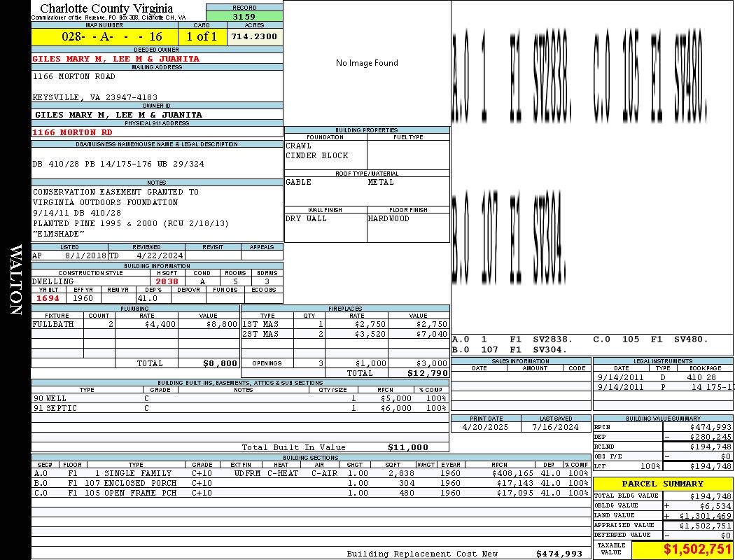Select the 90 WELL built-in row
735x560 pixels.
click(x=240, y=399)
